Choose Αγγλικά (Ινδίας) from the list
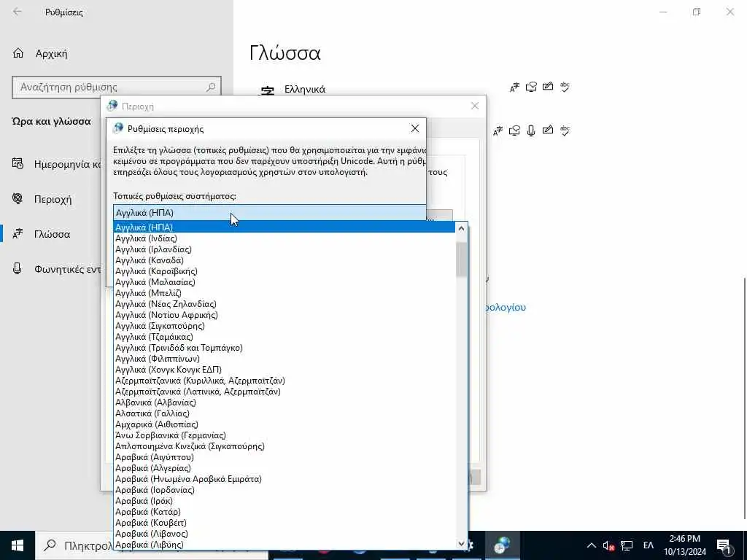The height and width of the screenshot is (560, 747). 285,238
